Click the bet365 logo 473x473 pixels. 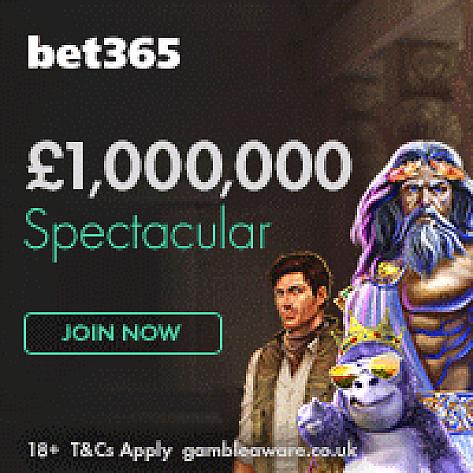(104, 53)
